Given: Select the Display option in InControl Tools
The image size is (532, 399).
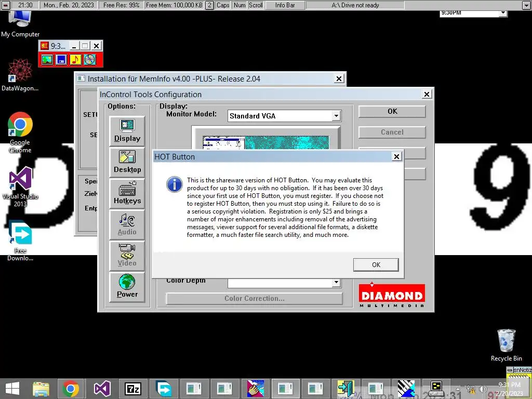Looking at the screenshot, I should [127, 131].
